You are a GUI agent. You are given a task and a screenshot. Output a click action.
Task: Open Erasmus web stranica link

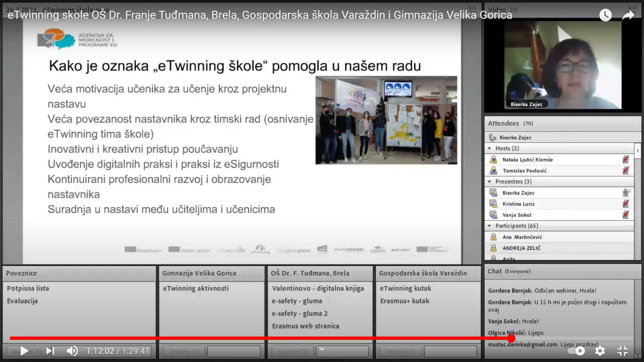click(306, 326)
